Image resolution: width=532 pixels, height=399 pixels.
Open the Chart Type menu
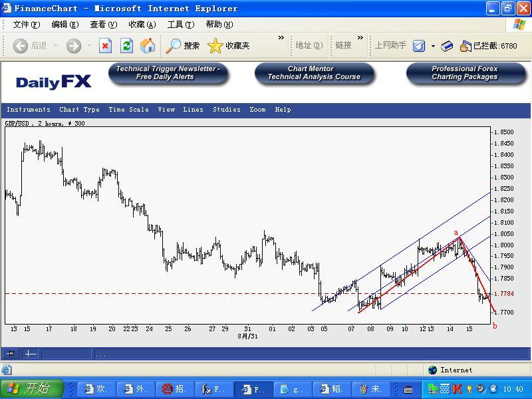point(79,110)
